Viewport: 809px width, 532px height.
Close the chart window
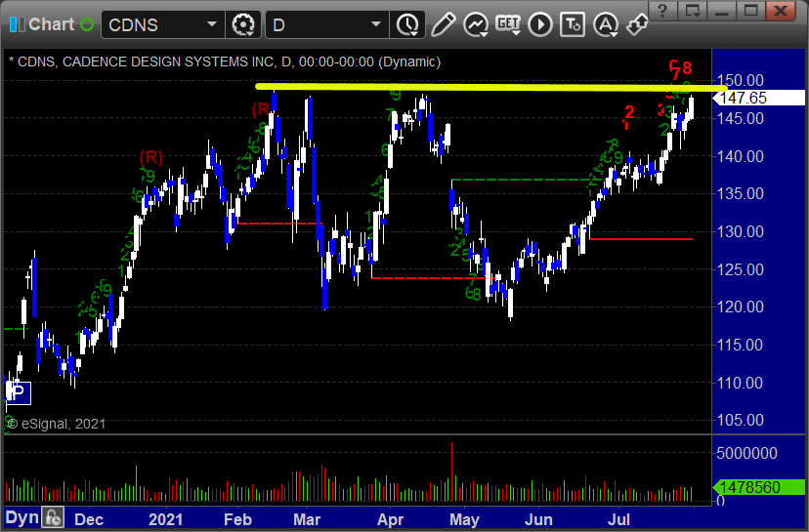pyautogui.click(x=781, y=11)
